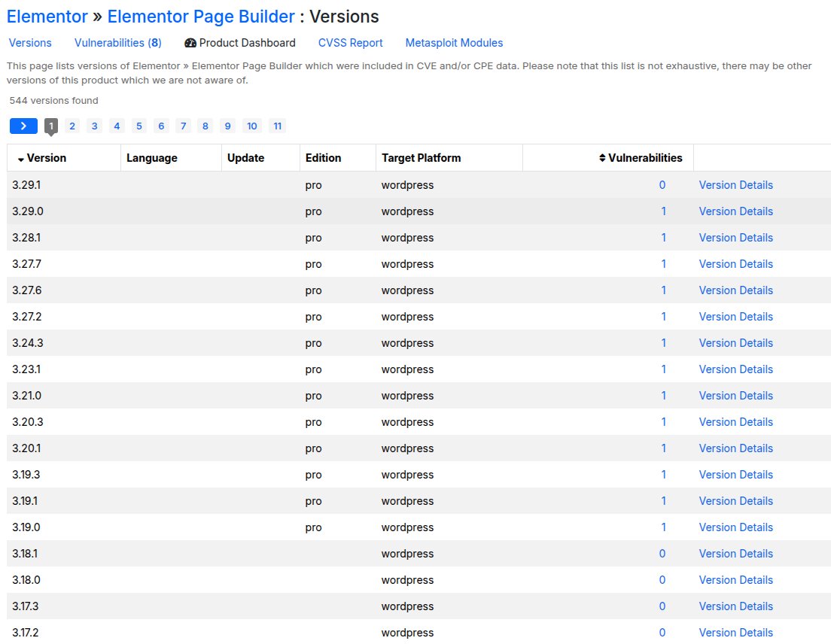Open Version Details for 3.27.6

click(735, 290)
